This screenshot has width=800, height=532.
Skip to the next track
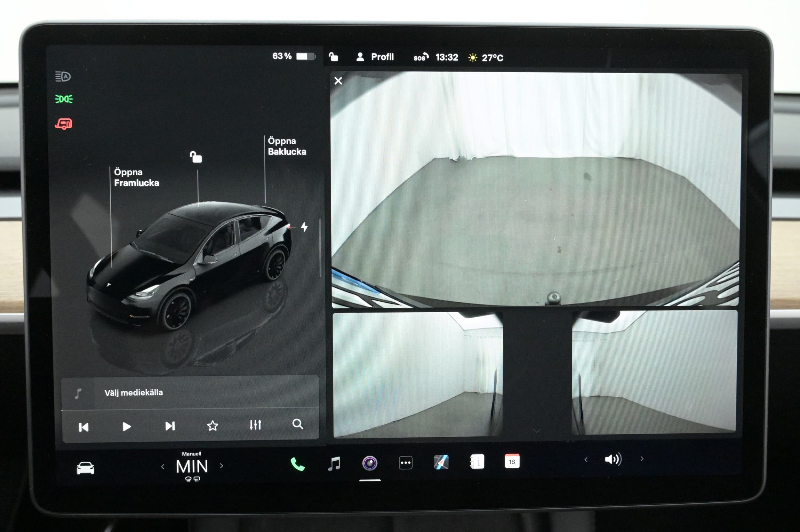point(170,426)
